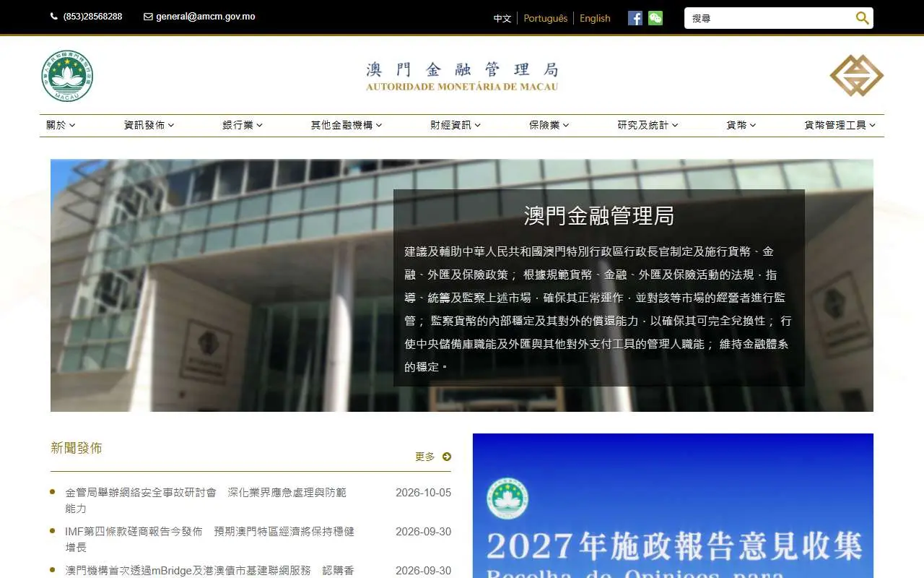Click the gold AMCM diamond logo
This screenshot has height=578, width=924.
856,75
